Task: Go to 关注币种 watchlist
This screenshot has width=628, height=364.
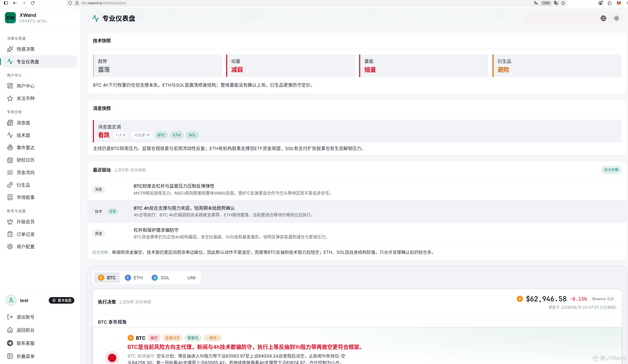Action: coord(40,98)
